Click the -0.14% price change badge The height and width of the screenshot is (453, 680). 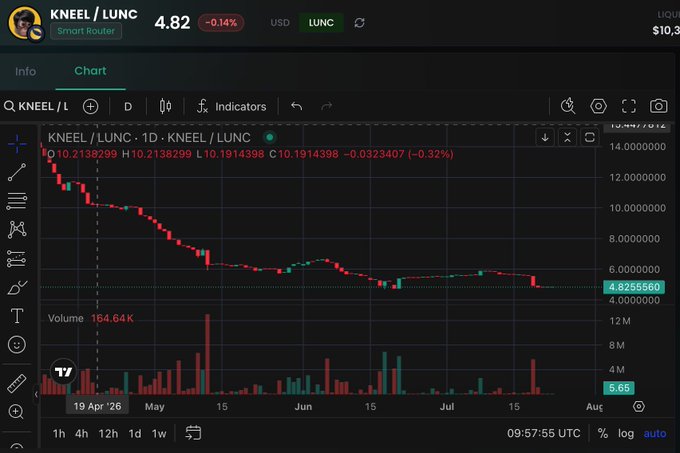coord(221,23)
